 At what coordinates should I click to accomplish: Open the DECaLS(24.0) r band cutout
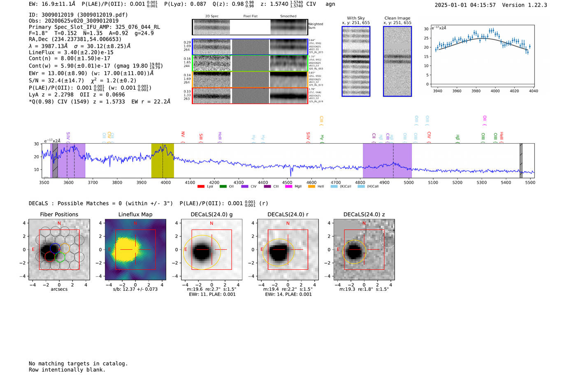288,250
